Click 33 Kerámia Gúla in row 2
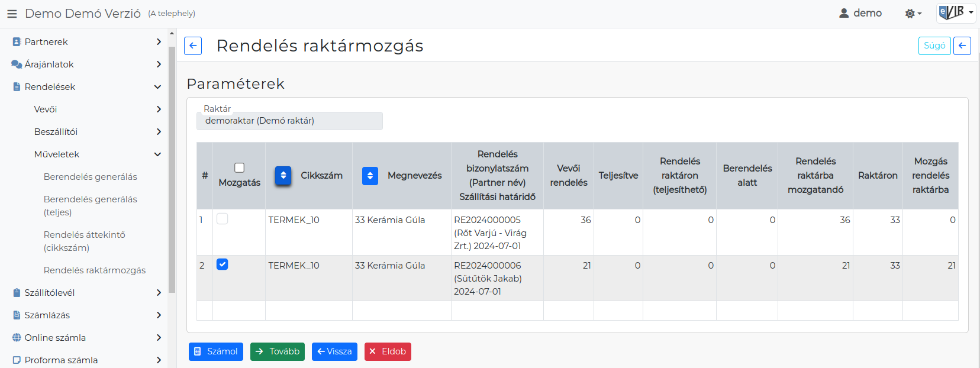The image size is (980, 368). coord(390,266)
